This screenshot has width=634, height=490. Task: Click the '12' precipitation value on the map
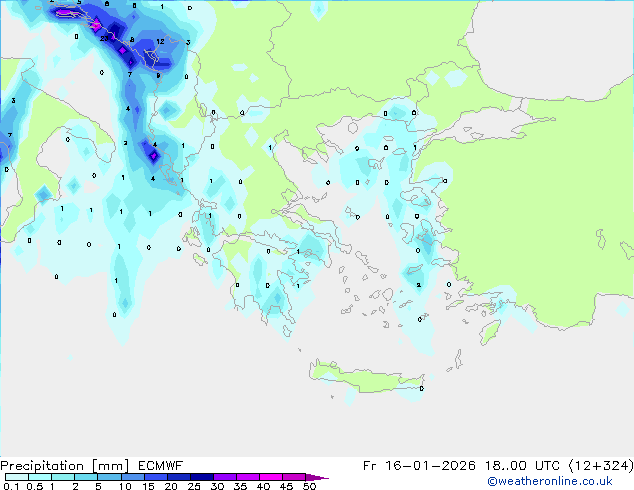click(x=160, y=41)
